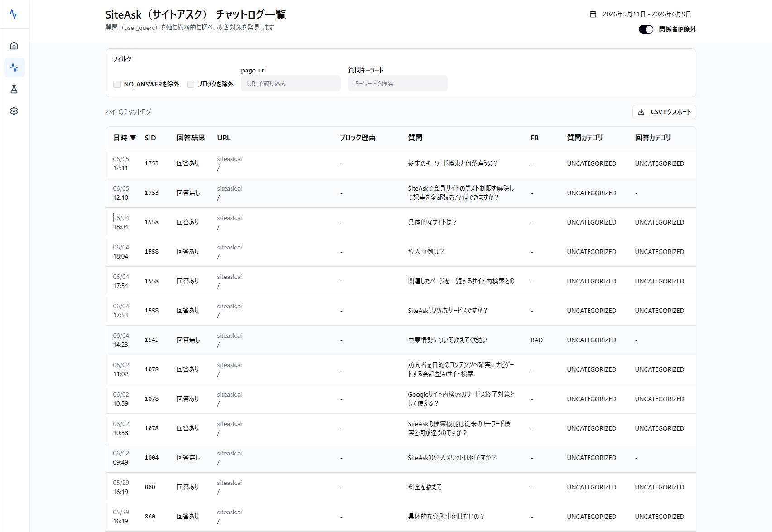The height and width of the screenshot is (532, 772).
Task: Click the SiteAsk logo icon in sidebar
Action: (x=14, y=14)
